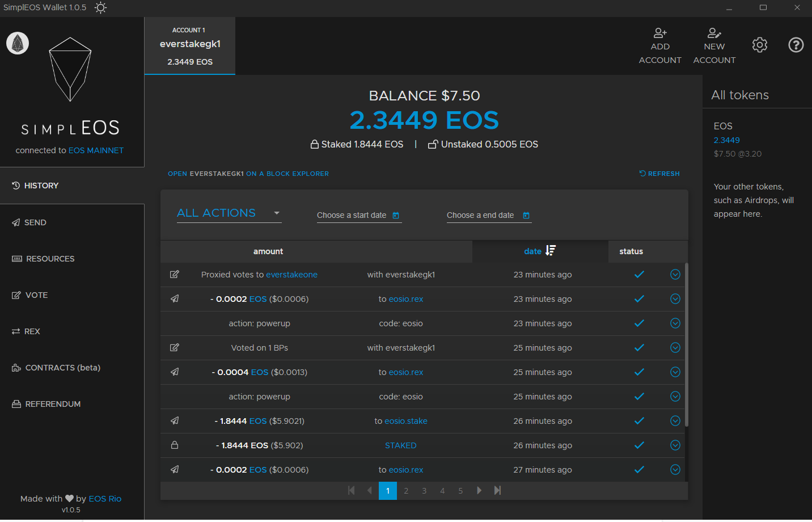Open the start date calendar picker

pyautogui.click(x=396, y=216)
